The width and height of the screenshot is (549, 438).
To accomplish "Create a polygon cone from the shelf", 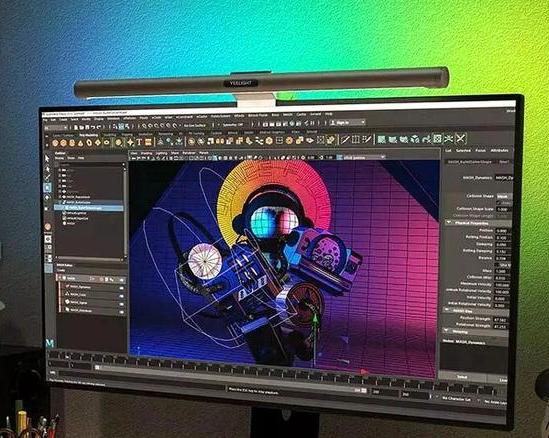I will (81, 143).
